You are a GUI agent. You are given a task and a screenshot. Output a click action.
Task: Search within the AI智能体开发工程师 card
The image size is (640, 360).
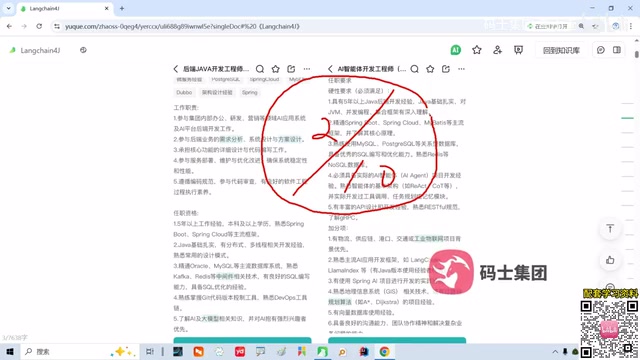[x=414, y=69]
